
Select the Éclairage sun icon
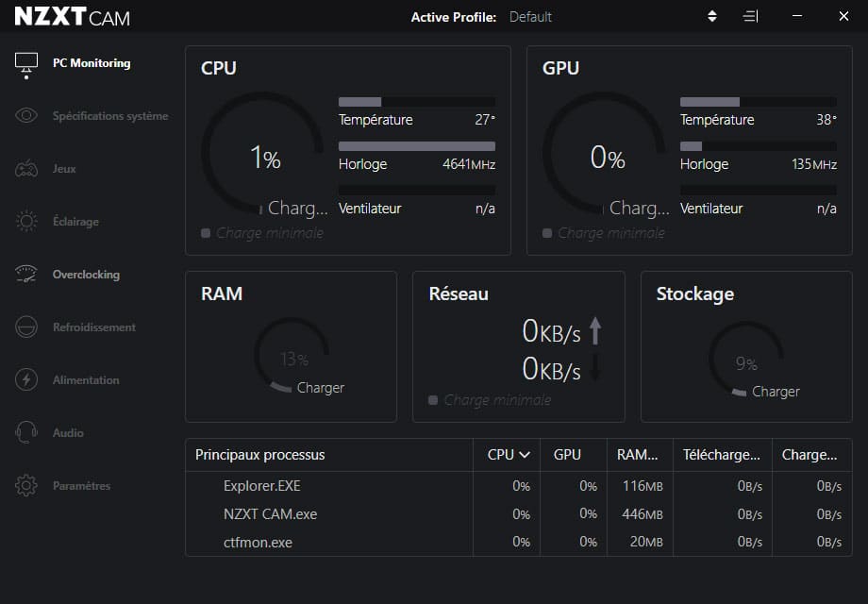pos(26,221)
